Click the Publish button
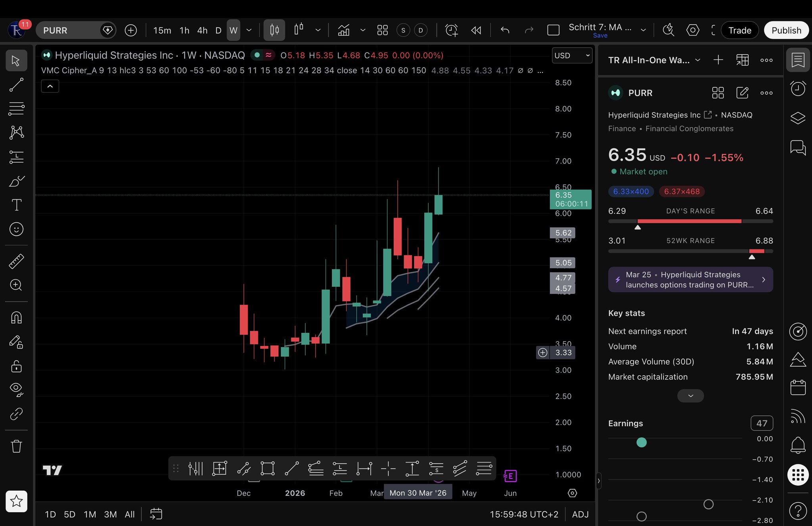The image size is (812, 526). [x=786, y=30]
